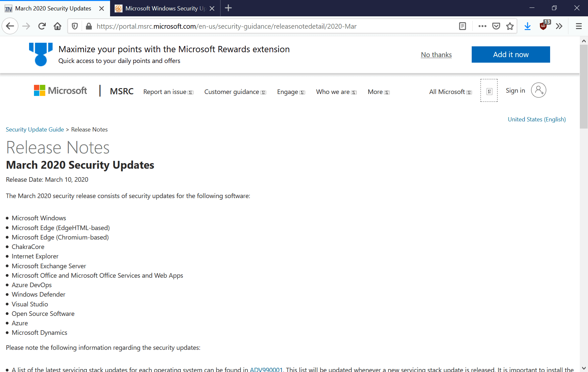The height and width of the screenshot is (372, 588).
Task: Open the MSRC home link
Action: (122, 91)
